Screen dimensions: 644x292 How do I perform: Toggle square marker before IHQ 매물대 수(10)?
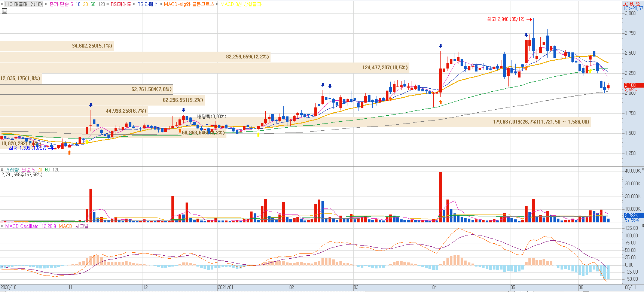pos(3,4)
